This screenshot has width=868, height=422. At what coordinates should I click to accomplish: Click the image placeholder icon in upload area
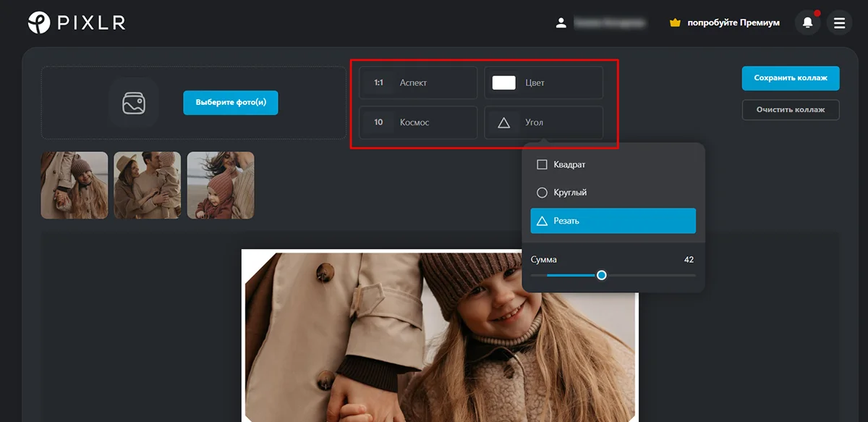coord(134,103)
